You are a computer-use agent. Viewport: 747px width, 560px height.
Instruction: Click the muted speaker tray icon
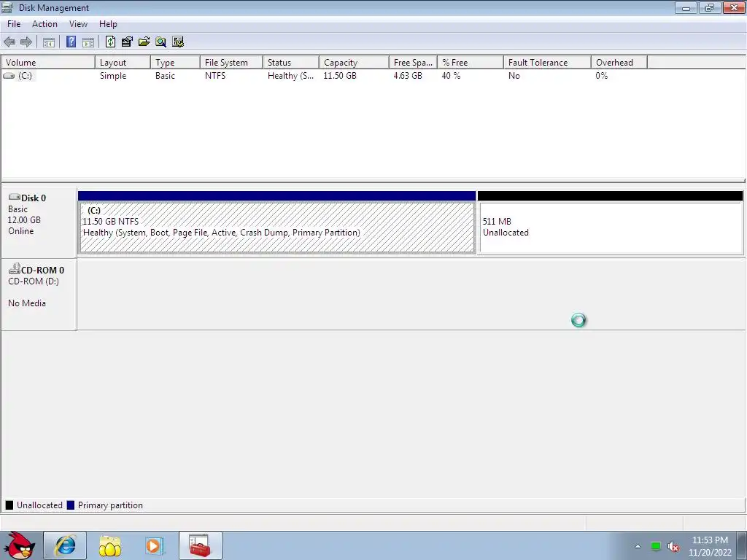[673, 547]
